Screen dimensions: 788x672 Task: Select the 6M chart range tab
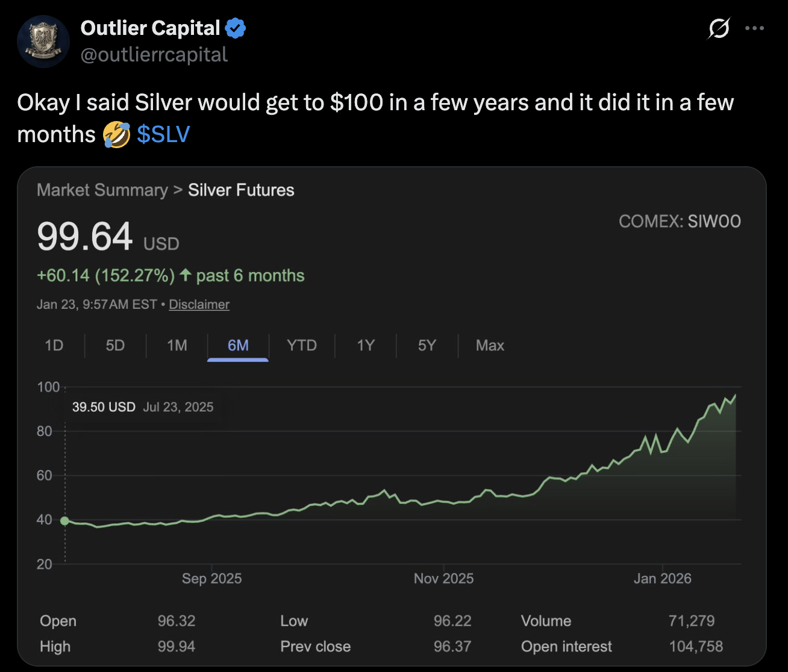tap(238, 346)
